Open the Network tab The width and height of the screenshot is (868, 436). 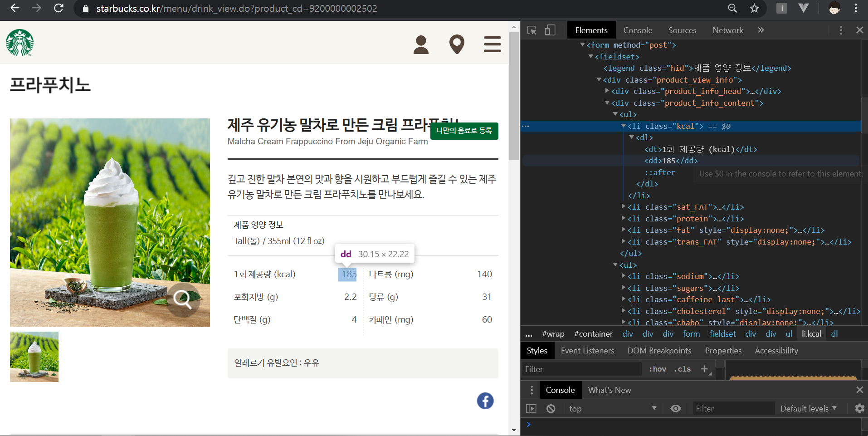coord(728,30)
